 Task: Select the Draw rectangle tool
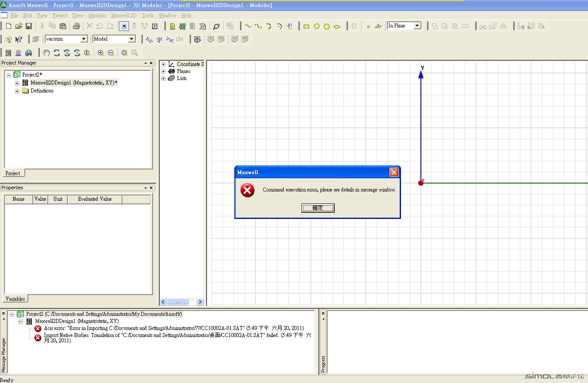pyautogui.click(x=306, y=26)
